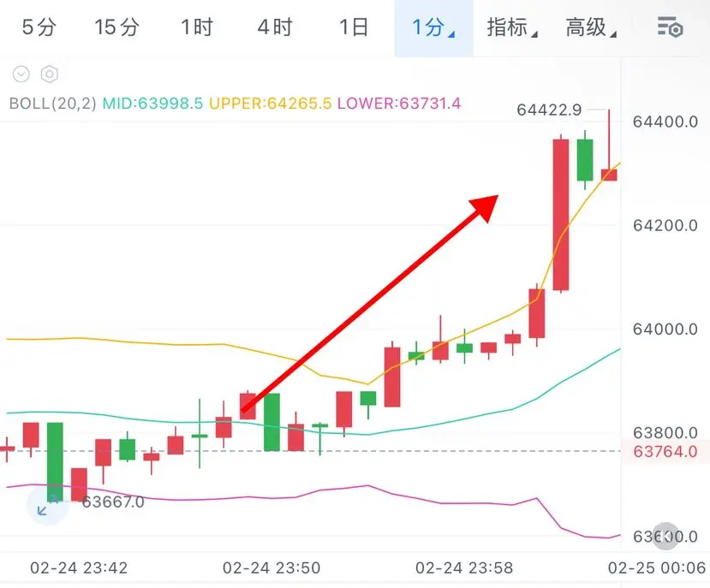
Task: Click UPPER:64265.5 value
Action: [x=271, y=104]
